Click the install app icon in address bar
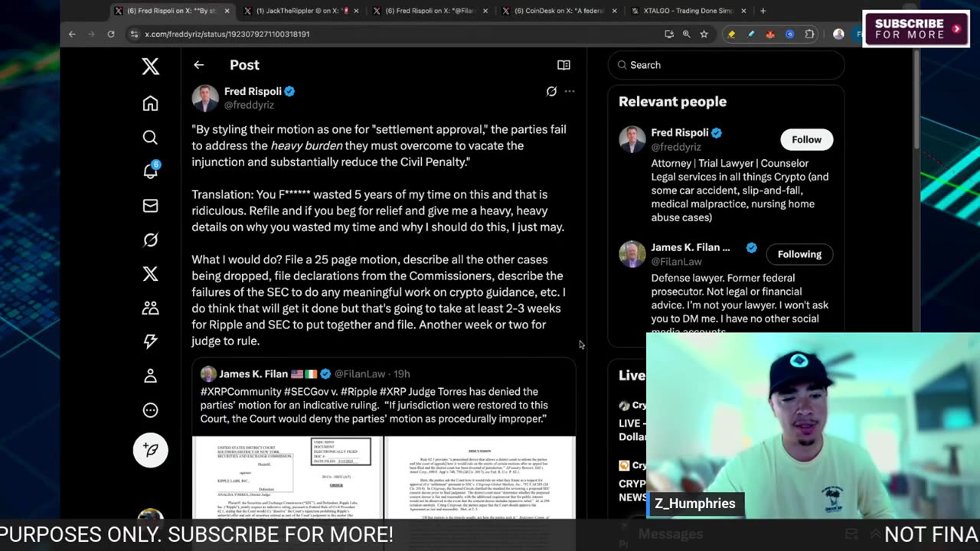 [669, 34]
